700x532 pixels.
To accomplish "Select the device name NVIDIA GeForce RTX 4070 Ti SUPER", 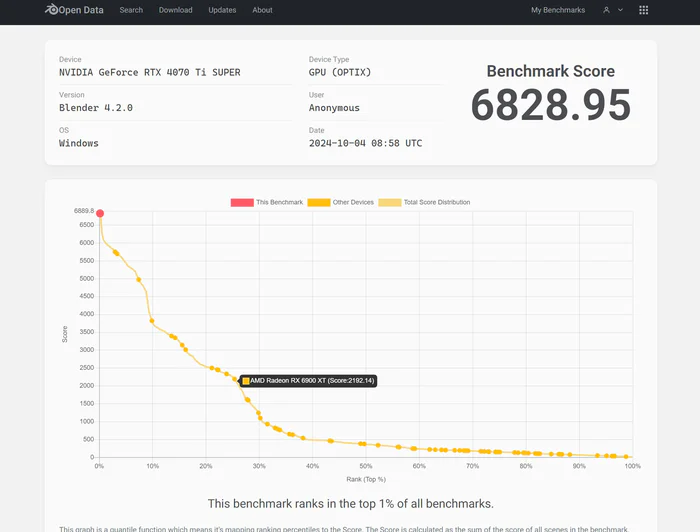I will 150,72.
